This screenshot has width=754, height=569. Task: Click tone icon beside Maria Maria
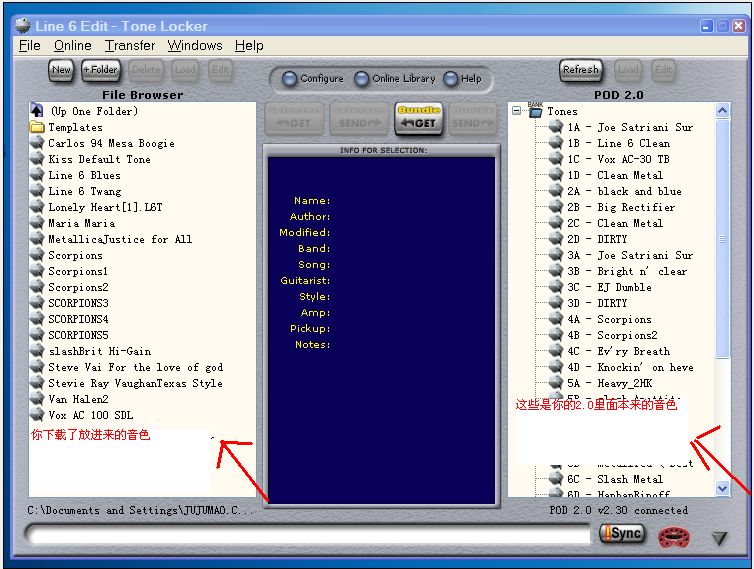37,223
